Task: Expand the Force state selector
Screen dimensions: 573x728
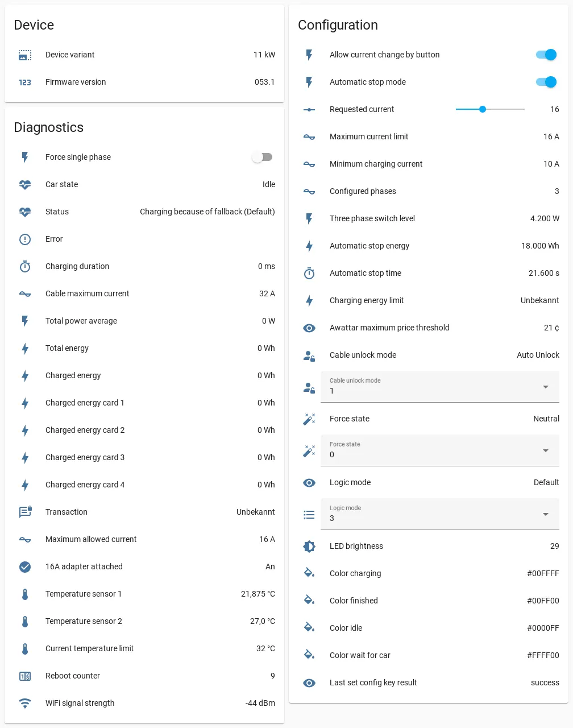Action: point(440,450)
